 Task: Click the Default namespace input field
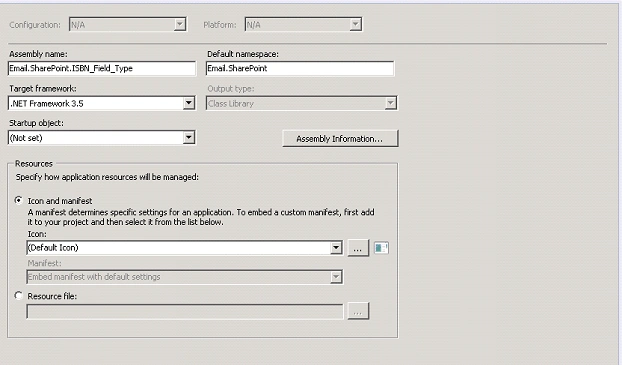(300, 68)
